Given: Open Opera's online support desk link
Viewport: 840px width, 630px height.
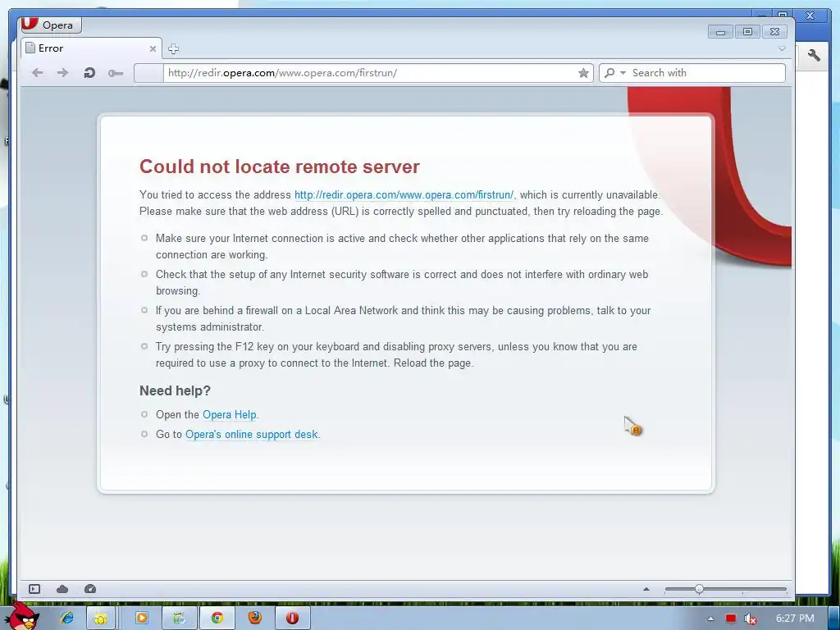Looking at the screenshot, I should point(251,435).
